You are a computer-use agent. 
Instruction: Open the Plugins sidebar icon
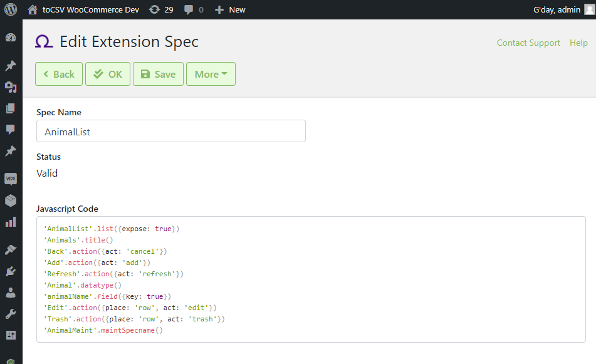(x=11, y=271)
